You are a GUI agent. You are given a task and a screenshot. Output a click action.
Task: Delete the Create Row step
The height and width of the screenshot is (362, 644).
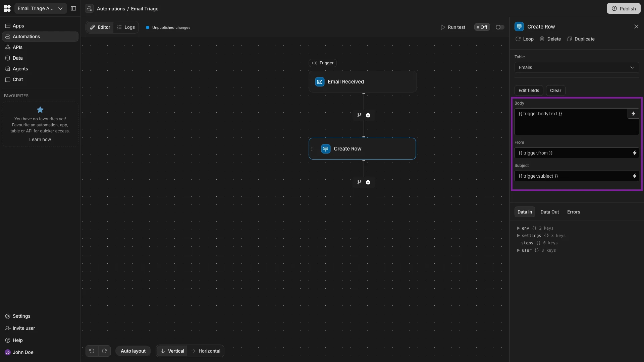550,39
